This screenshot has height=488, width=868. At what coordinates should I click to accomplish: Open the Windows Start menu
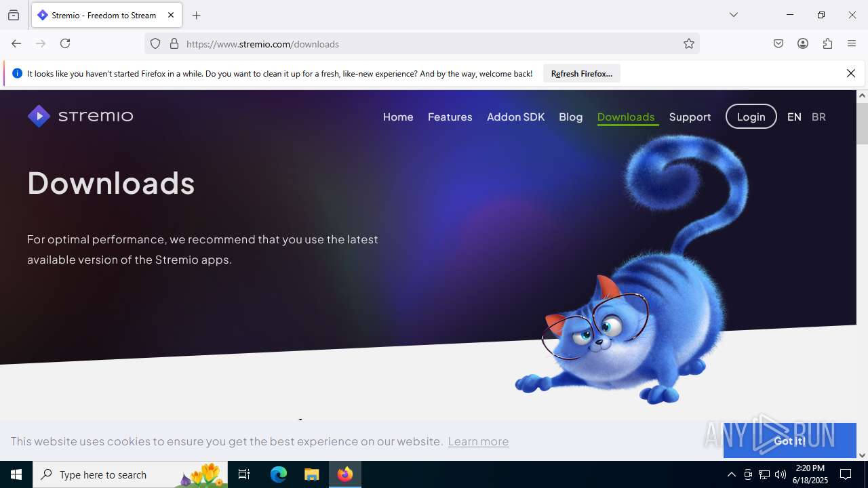(x=16, y=474)
